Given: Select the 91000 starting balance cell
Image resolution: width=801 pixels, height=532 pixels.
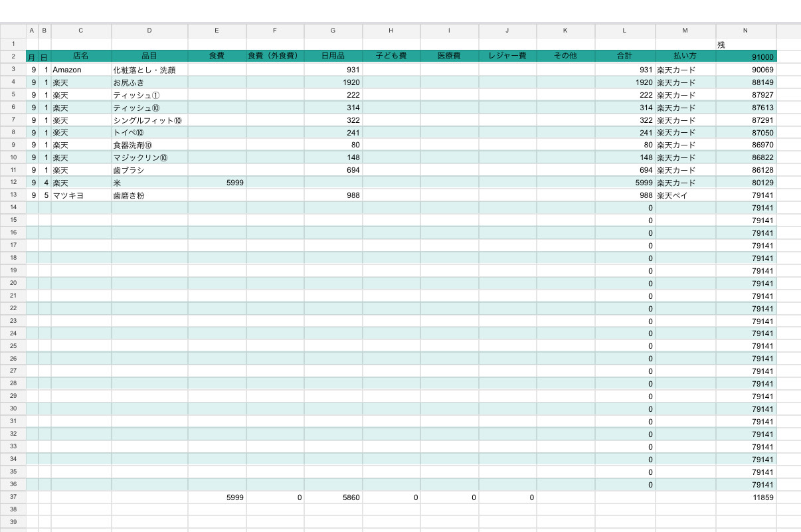Looking at the screenshot, I should [x=745, y=57].
